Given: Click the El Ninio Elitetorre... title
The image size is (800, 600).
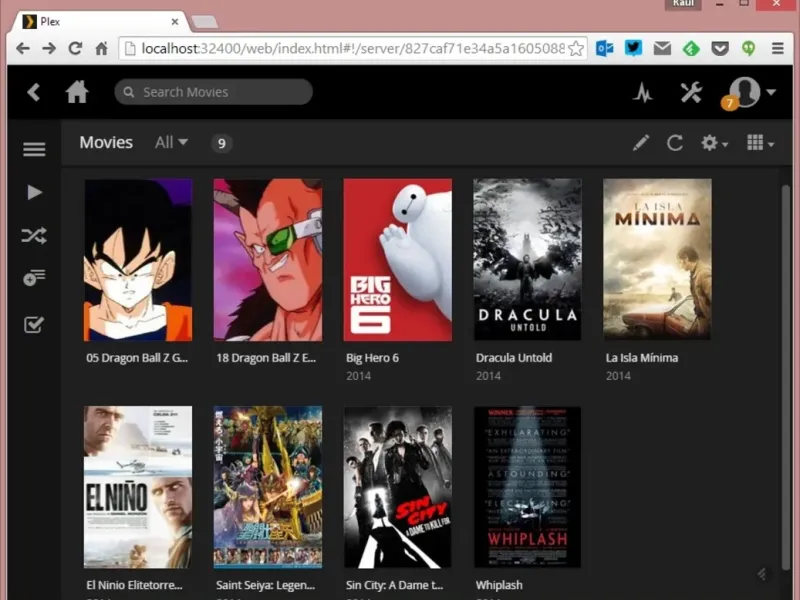Looking at the screenshot, I should (x=134, y=585).
